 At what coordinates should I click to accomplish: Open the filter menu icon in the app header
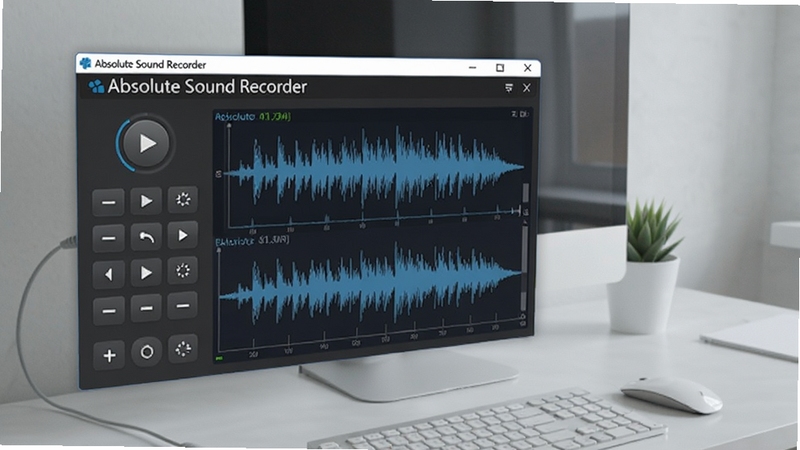tap(509, 88)
